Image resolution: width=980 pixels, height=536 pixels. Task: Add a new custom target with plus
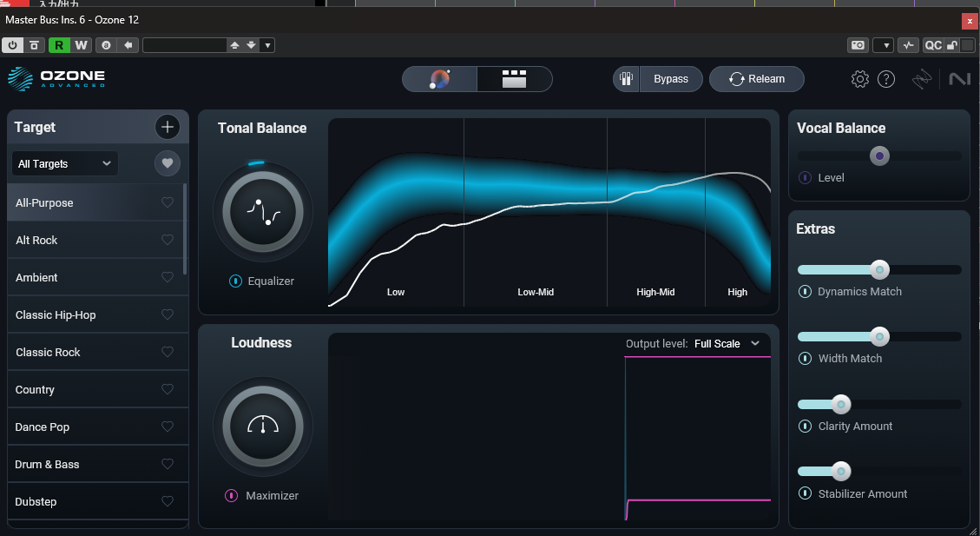(x=167, y=127)
